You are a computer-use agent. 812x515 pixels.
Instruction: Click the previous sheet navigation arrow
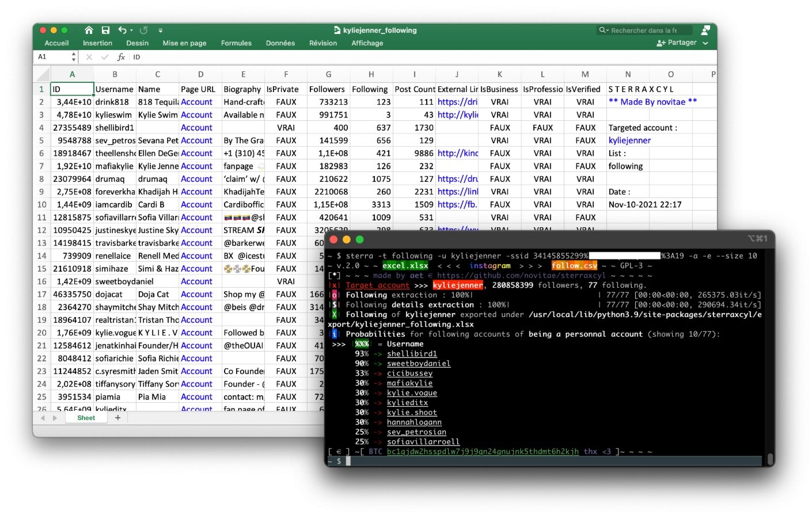pyautogui.click(x=42, y=418)
